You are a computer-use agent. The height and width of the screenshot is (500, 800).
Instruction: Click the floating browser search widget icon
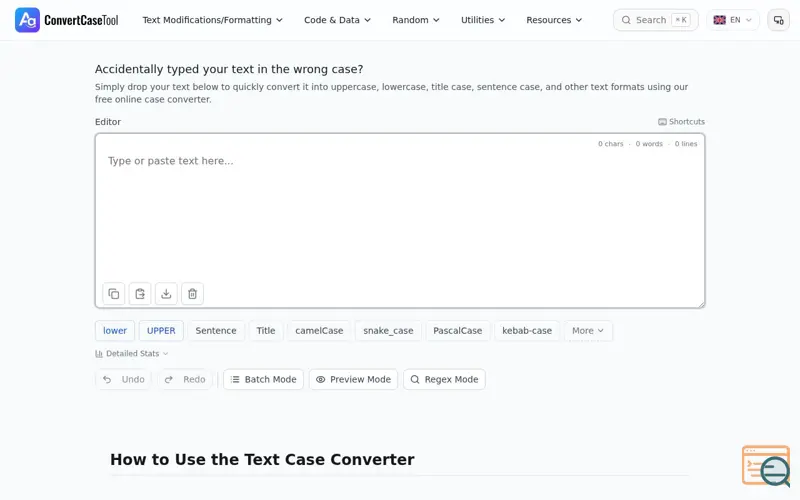click(x=766, y=466)
